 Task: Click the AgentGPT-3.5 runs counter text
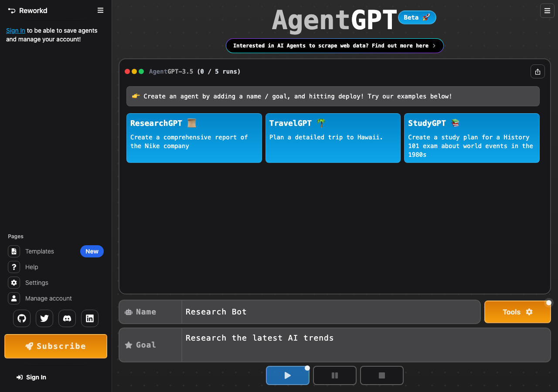point(195,71)
